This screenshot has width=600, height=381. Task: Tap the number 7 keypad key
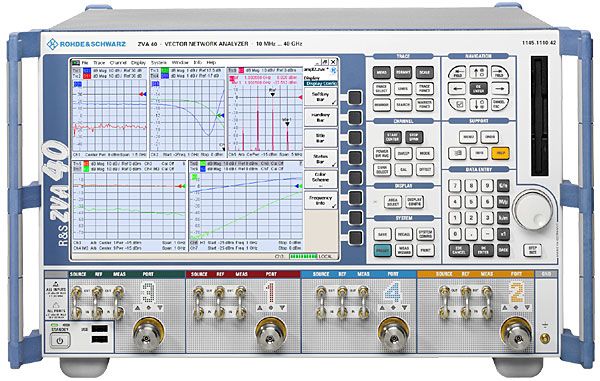pyautogui.click(x=455, y=186)
